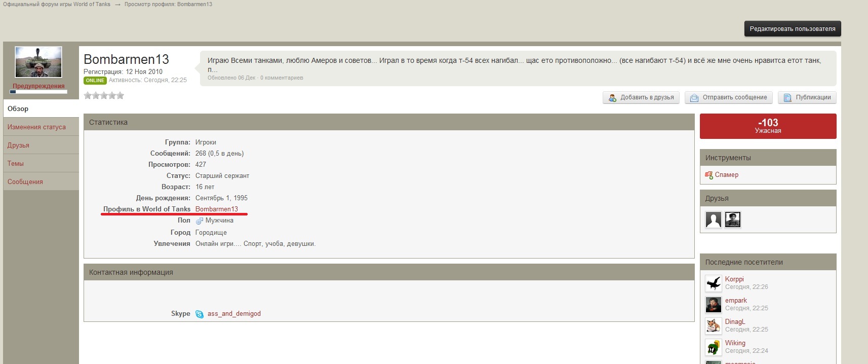Click the Последние посетители block header
Viewport: 868px width, 364px height.
coord(768,262)
